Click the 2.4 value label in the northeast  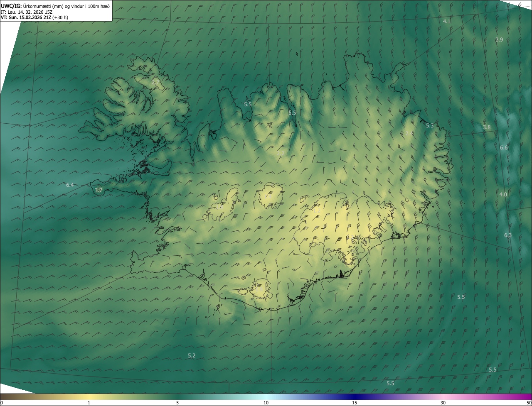[x=409, y=134]
